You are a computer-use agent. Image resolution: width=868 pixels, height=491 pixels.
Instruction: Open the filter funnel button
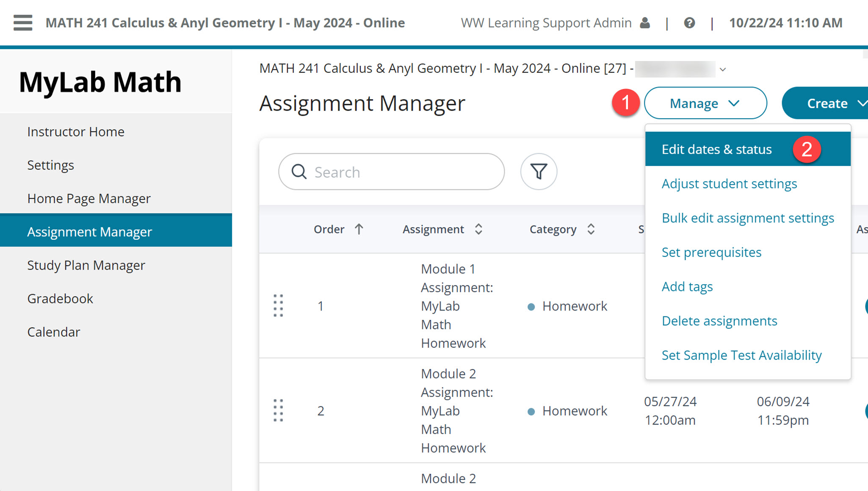tap(539, 172)
